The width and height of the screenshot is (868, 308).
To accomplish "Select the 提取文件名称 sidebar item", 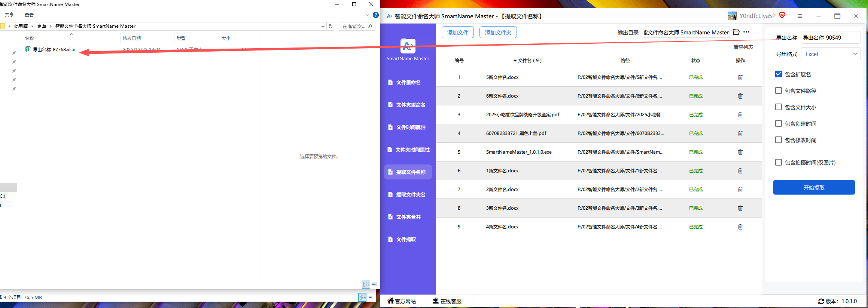I will coord(408,172).
